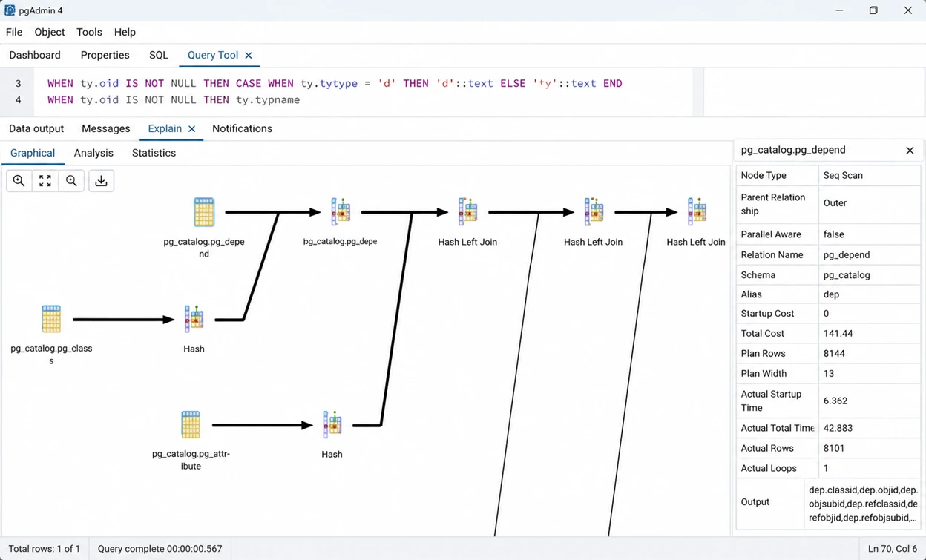This screenshot has height=560, width=926.
Task: Close the Explain tab
Action: (191, 128)
